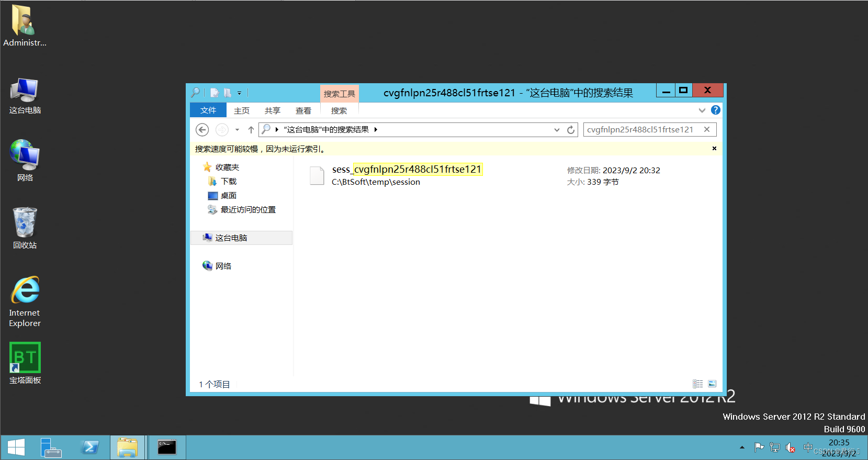Select 收藏夹 in navigation pane
The image size is (868, 460).
227,167
